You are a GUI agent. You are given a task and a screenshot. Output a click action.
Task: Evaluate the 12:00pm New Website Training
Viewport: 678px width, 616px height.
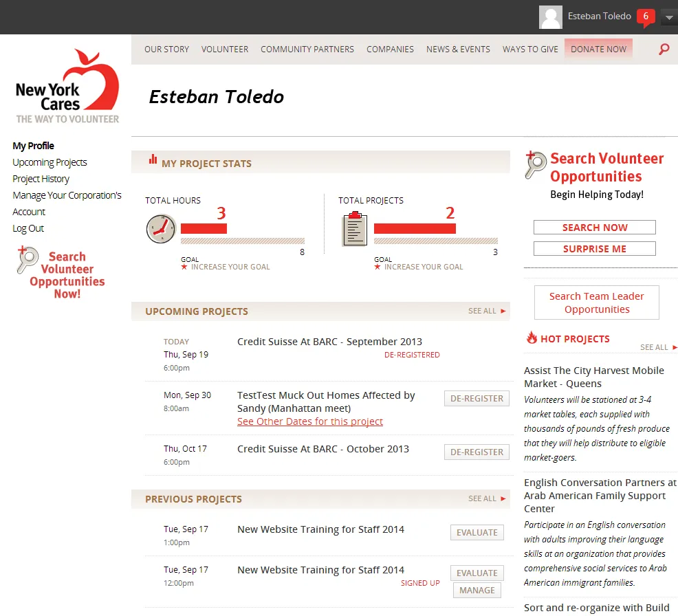click(x=477, y=573)
